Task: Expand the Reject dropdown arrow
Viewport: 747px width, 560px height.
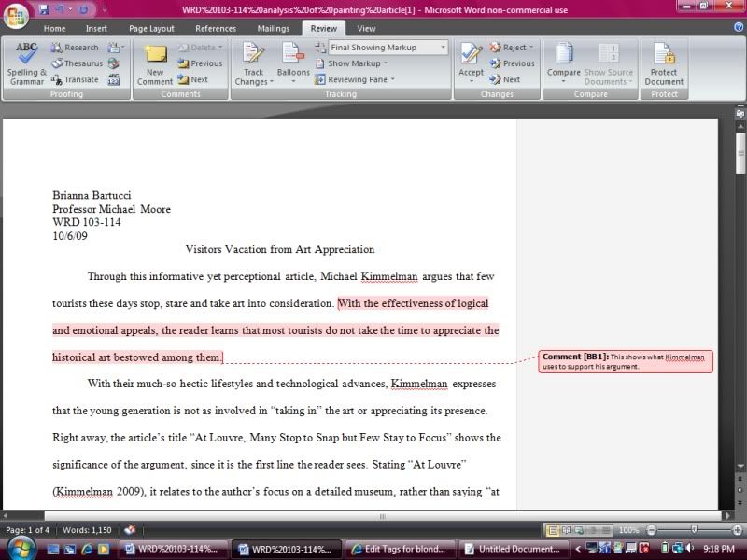Action: coord(531,48)
